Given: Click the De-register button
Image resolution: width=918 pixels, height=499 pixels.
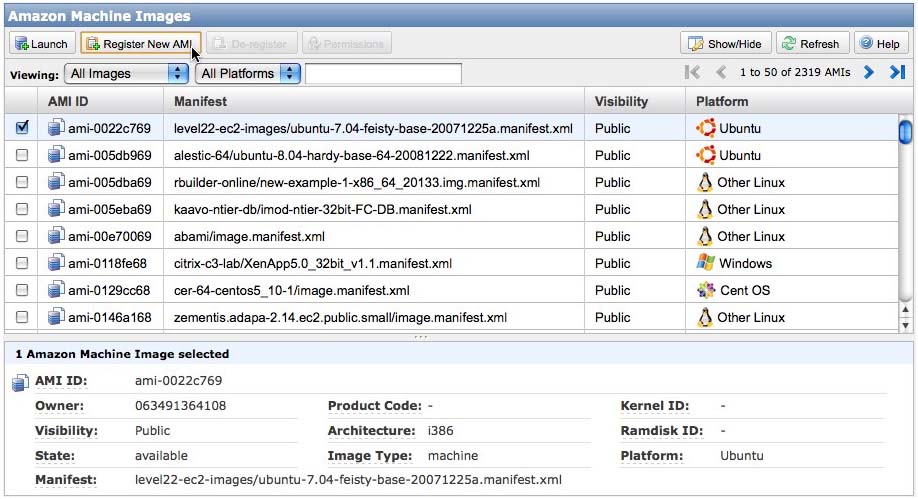Looking at the screenshot, I should tap(252, 44).
